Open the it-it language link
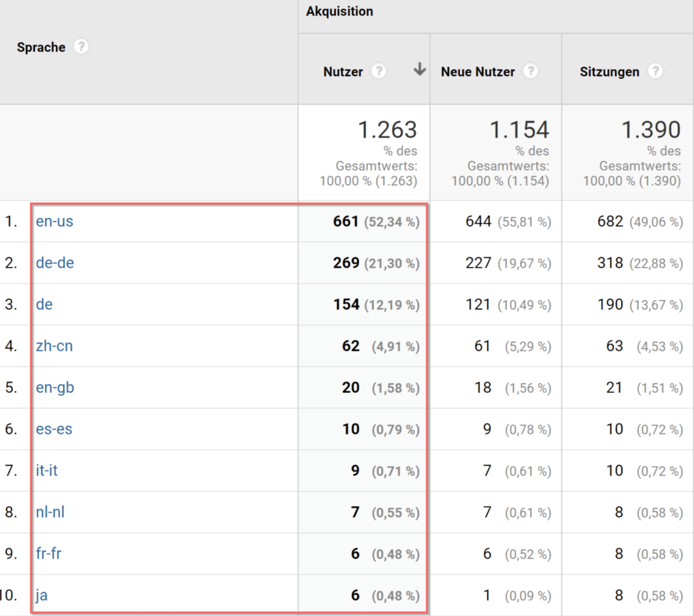The width and height of the screenshot is (694, 616). (x=46, y=470)
